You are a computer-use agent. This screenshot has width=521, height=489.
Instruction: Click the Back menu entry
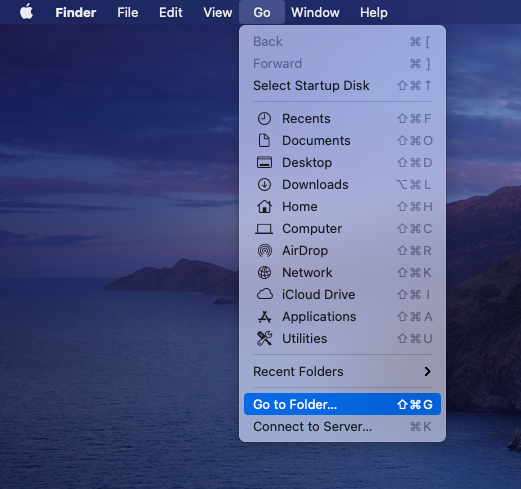[342, 42]
